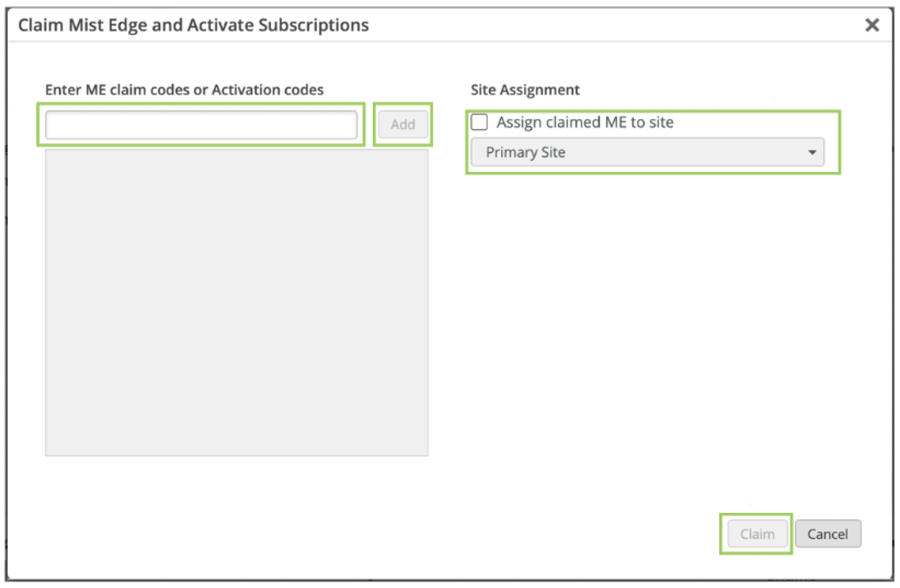Click the ME claim codes input field

[x=201, y=125]
